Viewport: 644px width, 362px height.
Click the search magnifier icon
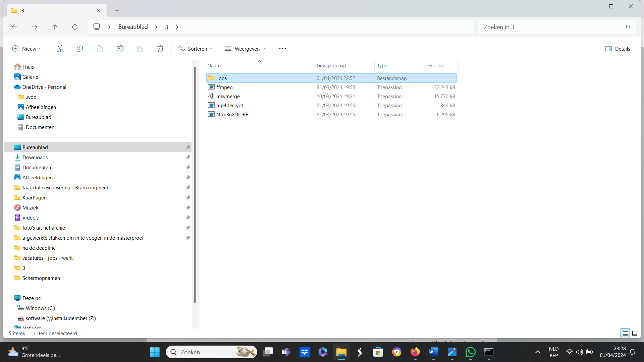tap(628, 27)
